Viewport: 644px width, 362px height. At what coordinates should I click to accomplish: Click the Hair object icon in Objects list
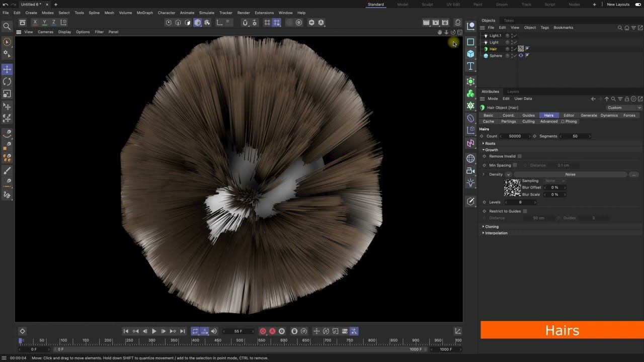coord(486,49)
